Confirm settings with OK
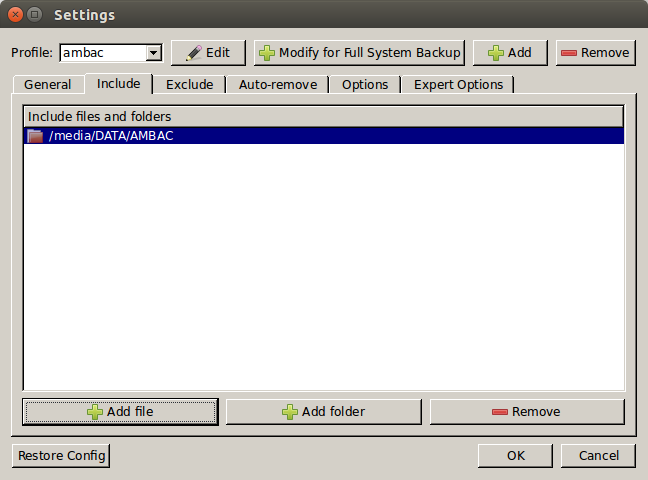Viewport: 648px width, 480px height. pyautogui.click(x=515, y=456)
